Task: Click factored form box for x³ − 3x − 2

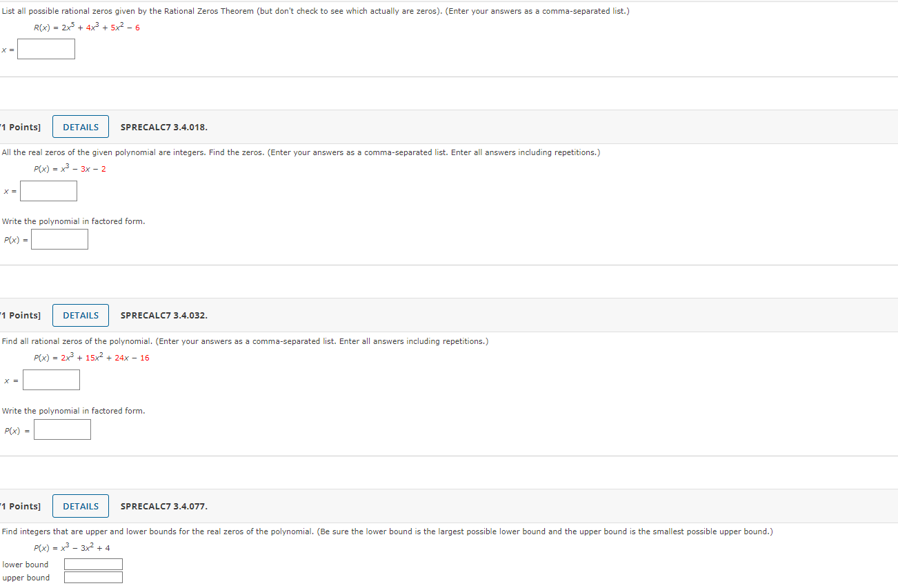Action: pos(59,239)
